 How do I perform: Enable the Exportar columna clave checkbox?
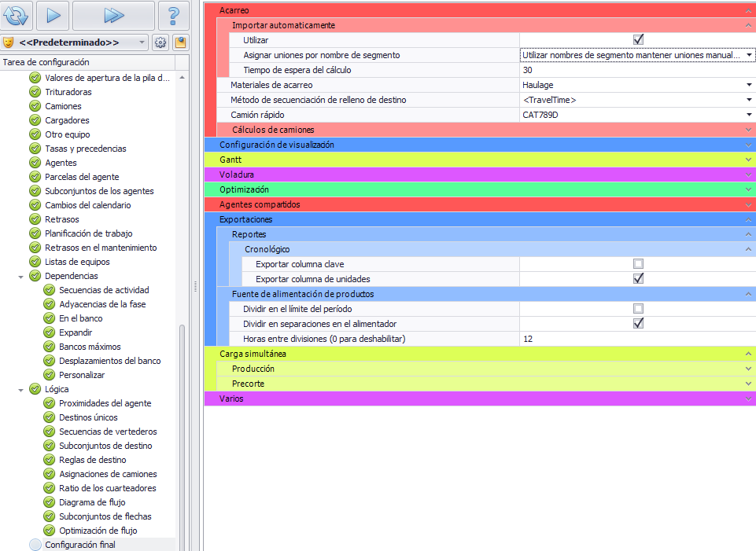click(x=638, y=264)
